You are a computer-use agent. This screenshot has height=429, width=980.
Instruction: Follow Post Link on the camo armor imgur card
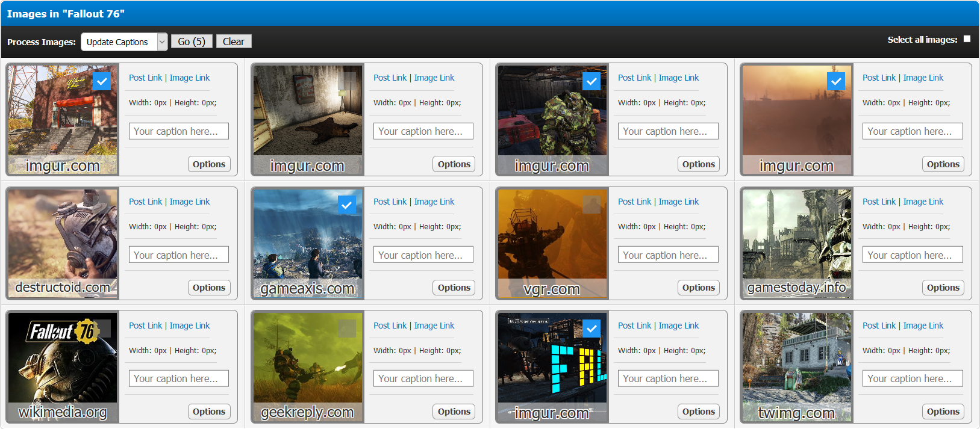tap(635, 78)
